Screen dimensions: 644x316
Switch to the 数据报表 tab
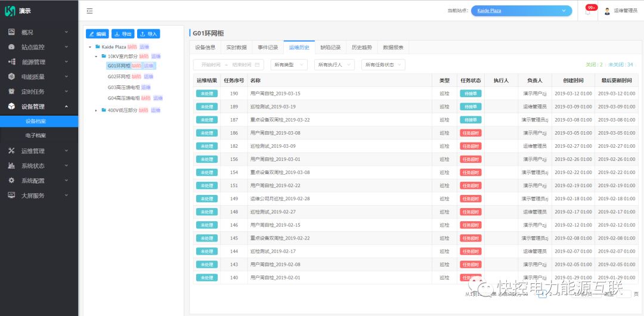pos(393,47)
